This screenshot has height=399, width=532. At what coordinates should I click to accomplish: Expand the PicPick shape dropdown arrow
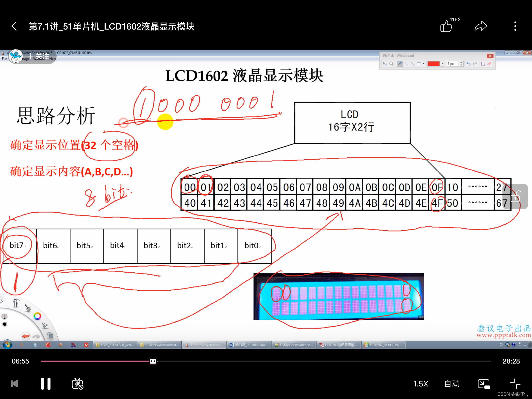point(423,64)
